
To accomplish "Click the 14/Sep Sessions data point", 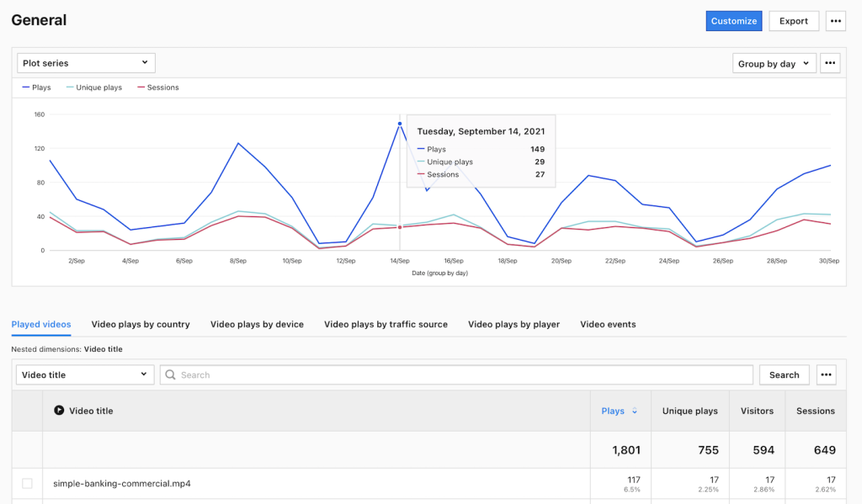I will (x=400, y=227).
